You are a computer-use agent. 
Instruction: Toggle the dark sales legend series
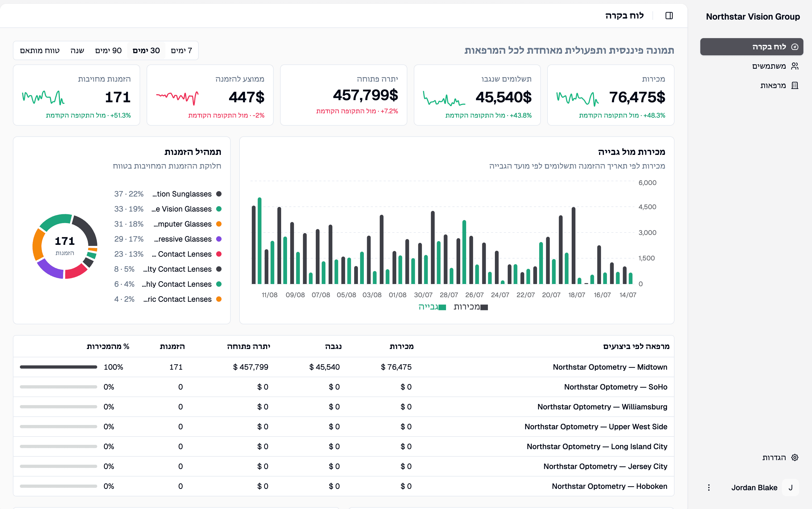click(471, 307)
